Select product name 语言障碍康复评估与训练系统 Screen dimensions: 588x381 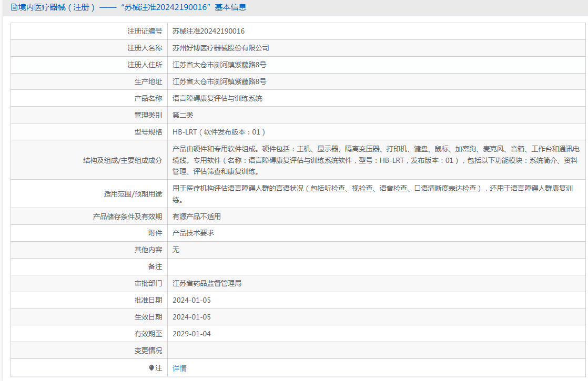[x=217, y=98]
